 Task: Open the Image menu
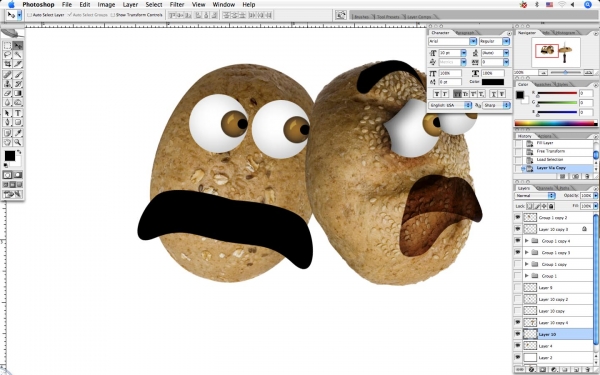(106, 5)
